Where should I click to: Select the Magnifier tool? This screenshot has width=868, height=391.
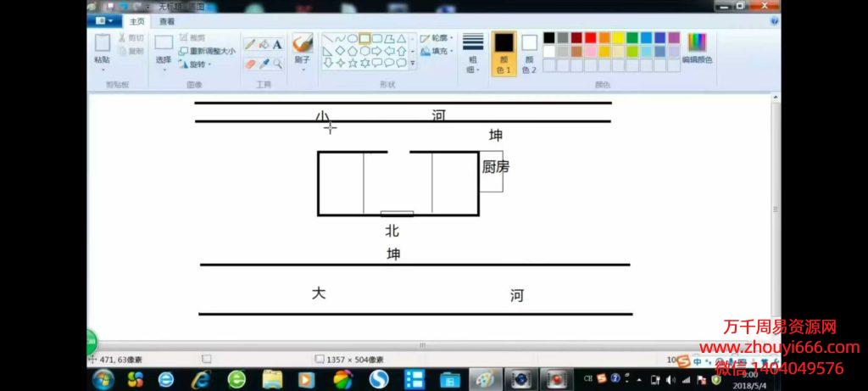(277, 64)
